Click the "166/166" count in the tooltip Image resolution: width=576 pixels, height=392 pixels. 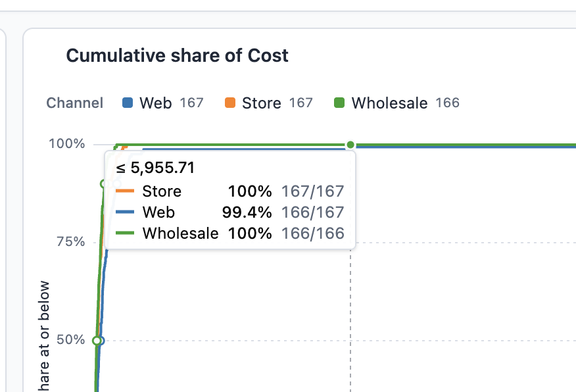pos(313,233)
